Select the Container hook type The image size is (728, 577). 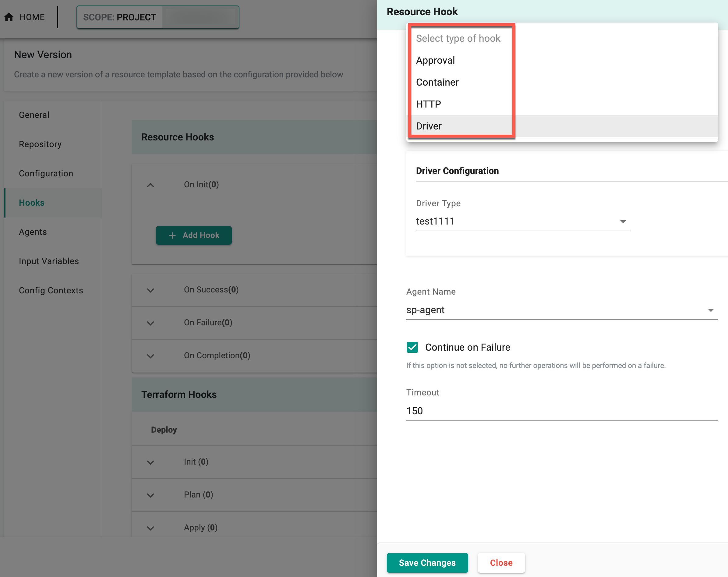437,82
